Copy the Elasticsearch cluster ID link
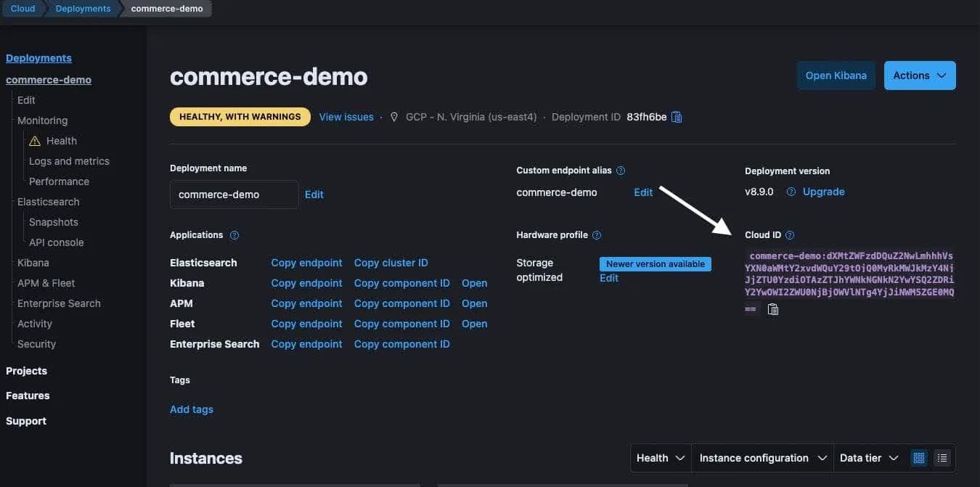Viewport: 980px width, 487px height. (391, 262)
